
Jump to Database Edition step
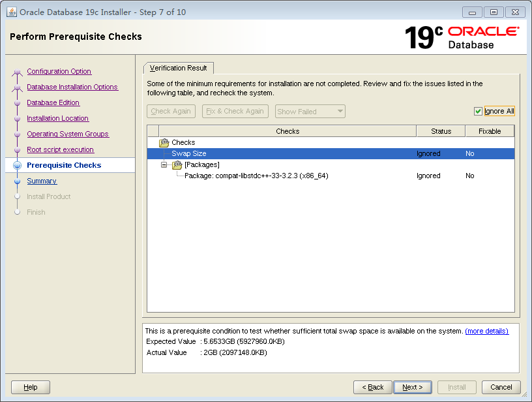point(53,102)
